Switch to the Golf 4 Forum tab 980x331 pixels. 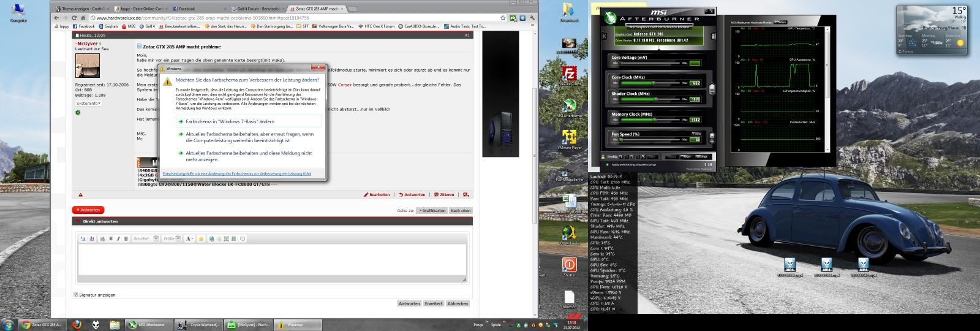point(257,9)
